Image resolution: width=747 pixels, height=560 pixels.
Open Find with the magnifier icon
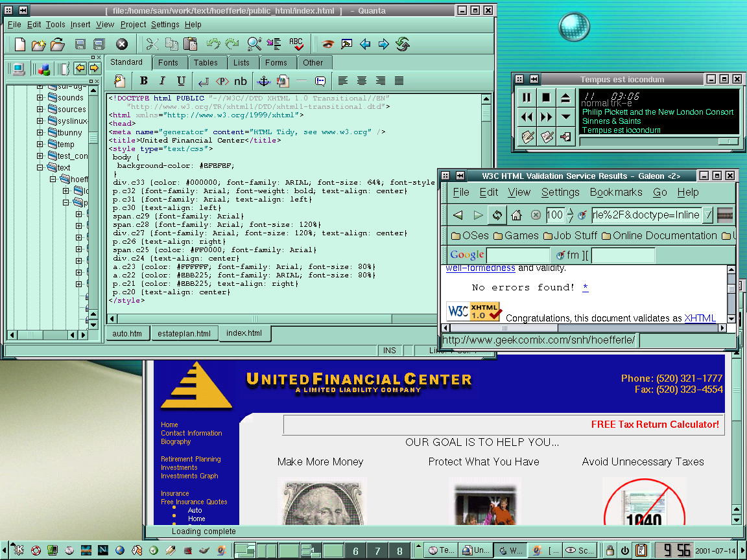point(254,44)
